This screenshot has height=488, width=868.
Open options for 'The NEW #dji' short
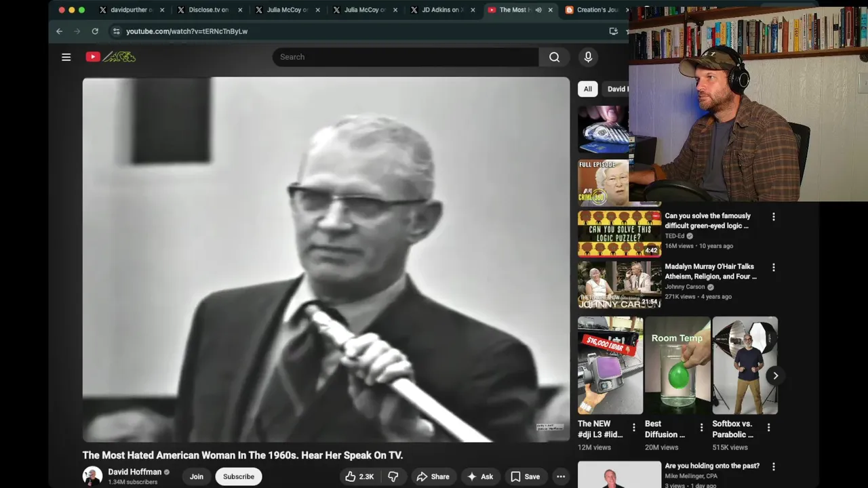pyautogui.click(x=634, y=428)
